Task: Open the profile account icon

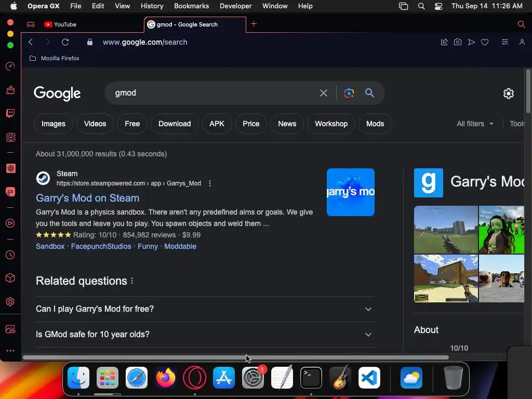Action: [x=522, y=42]
